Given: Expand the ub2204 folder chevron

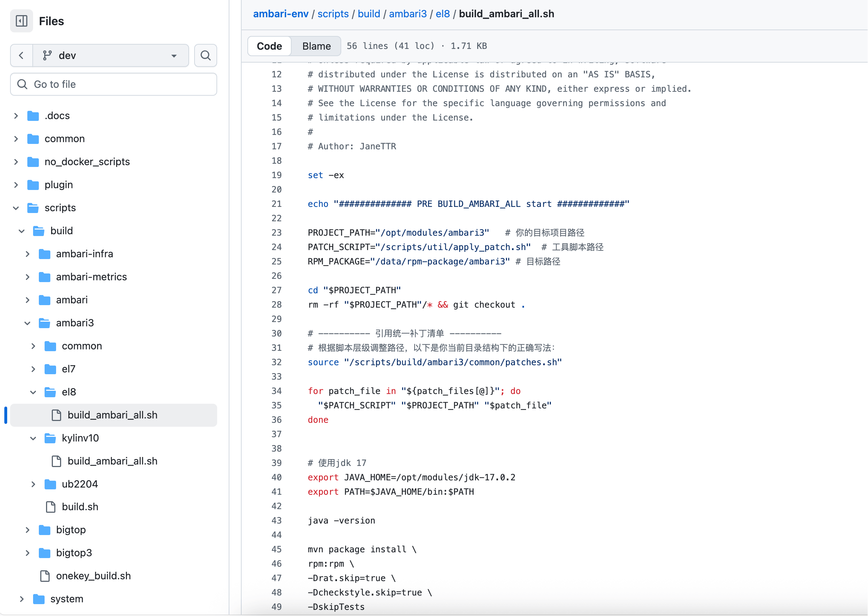Looking at the screenshot, I should (33, 484).
